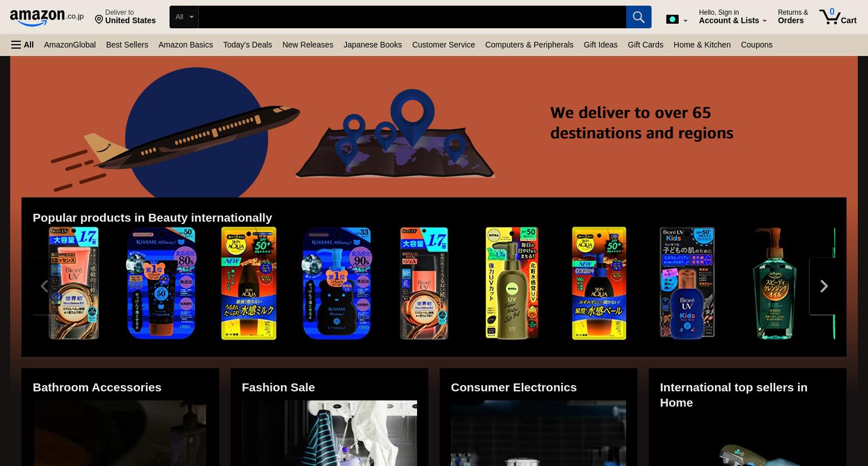Open Coupons in the nav bar

[756, 45]
